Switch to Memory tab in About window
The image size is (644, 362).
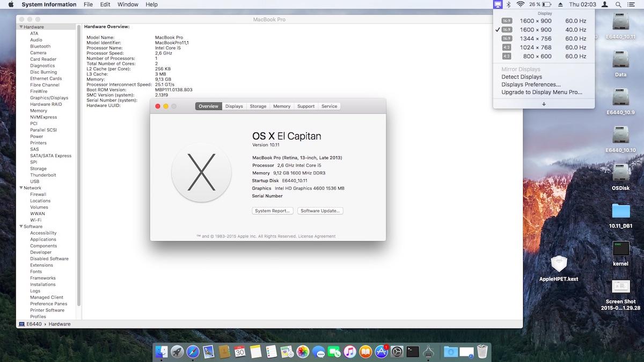[282, 106]
